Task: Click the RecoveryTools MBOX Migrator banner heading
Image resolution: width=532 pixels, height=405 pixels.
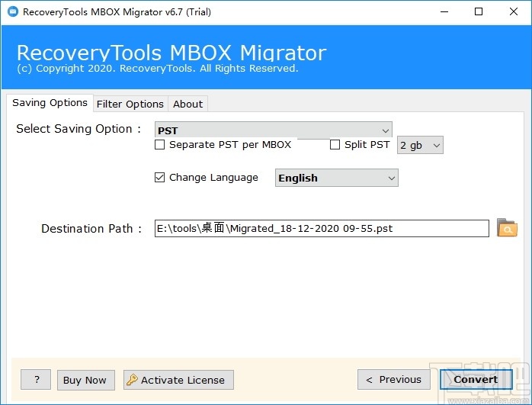Action: pyautogui.click(x=171, y=53)
